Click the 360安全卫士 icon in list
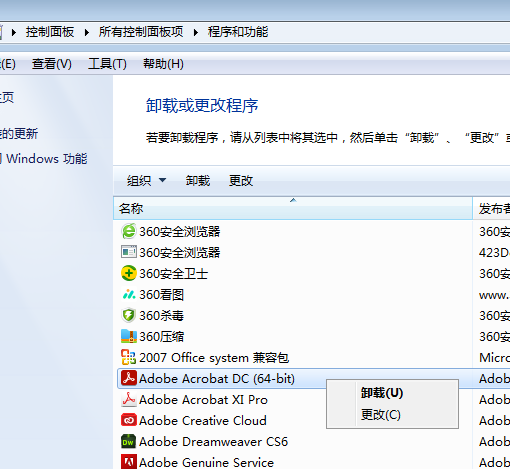The height and width of the screenshot is (469, 510). click(x=128, y=273)
